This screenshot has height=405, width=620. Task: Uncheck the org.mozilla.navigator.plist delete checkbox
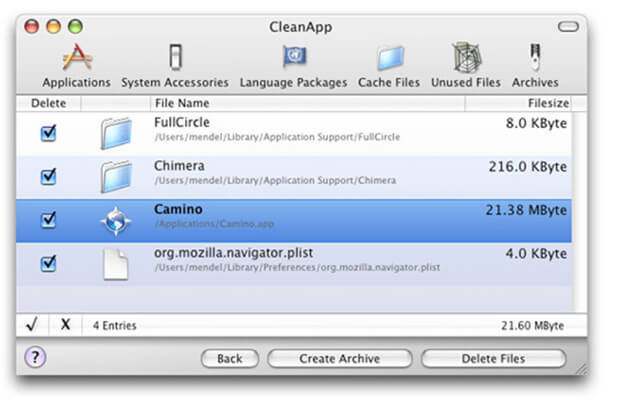[x=48, y=264]
